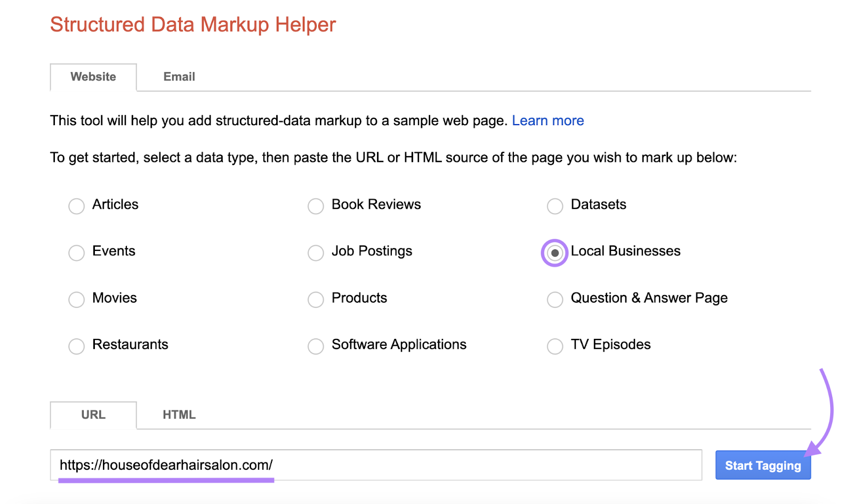The width and height of the screenshot is (853, 504).
Task: Select the Job Postings radio button
Action: [316, 253]
